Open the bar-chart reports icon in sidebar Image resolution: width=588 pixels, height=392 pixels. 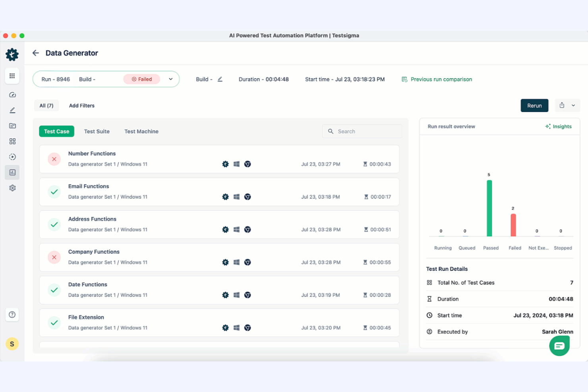click(12, 172)
